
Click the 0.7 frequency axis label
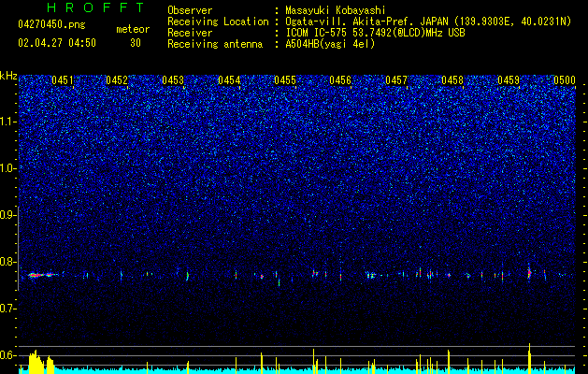[8, 309]
